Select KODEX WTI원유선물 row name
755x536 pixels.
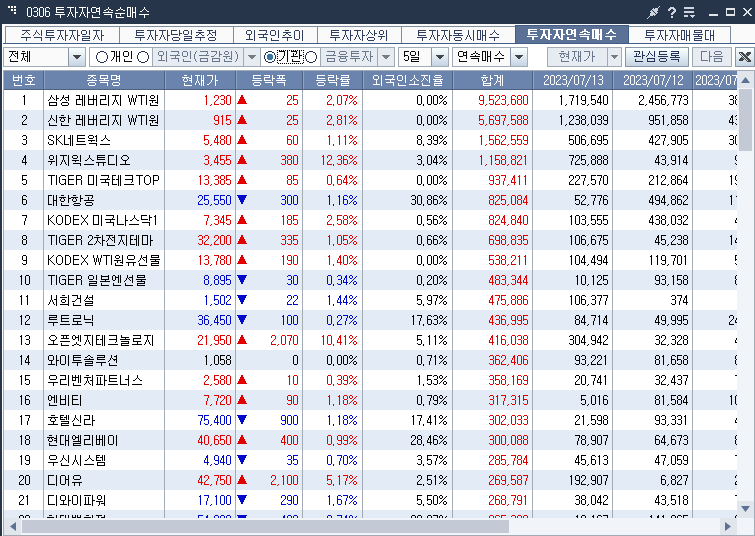(x=104, y=261)
